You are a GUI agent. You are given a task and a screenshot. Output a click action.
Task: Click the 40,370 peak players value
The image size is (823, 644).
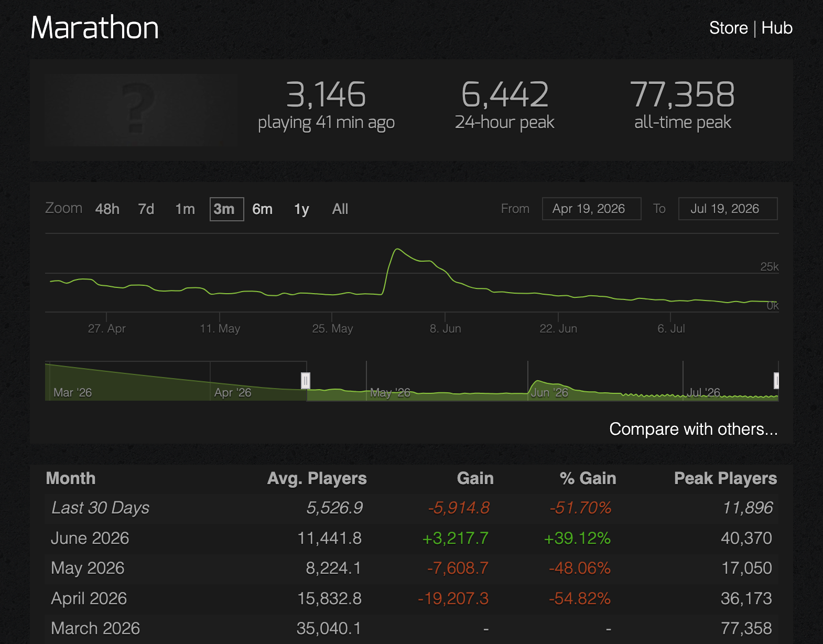pos(746,538)
